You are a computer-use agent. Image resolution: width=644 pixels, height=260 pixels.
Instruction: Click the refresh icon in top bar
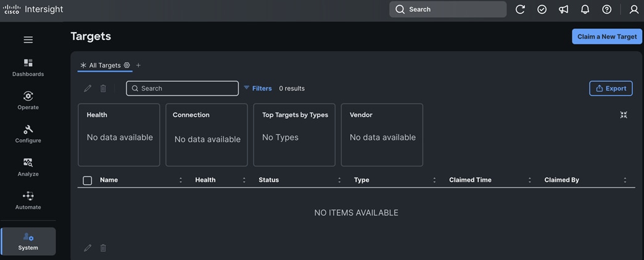[x=521, y=9]
